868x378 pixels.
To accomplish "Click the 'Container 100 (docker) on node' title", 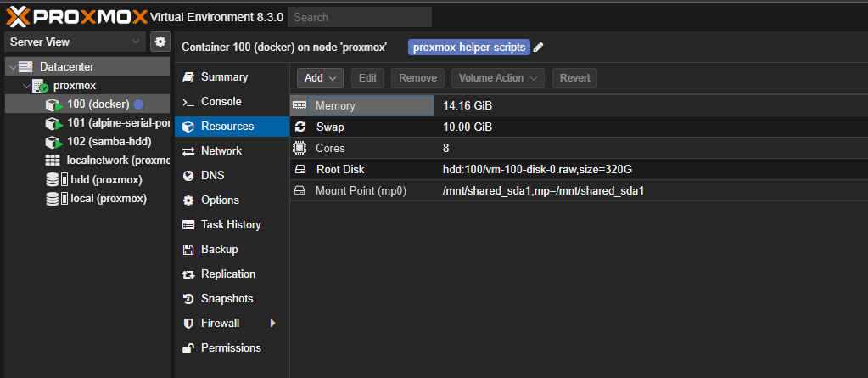I will click(284, 48).
